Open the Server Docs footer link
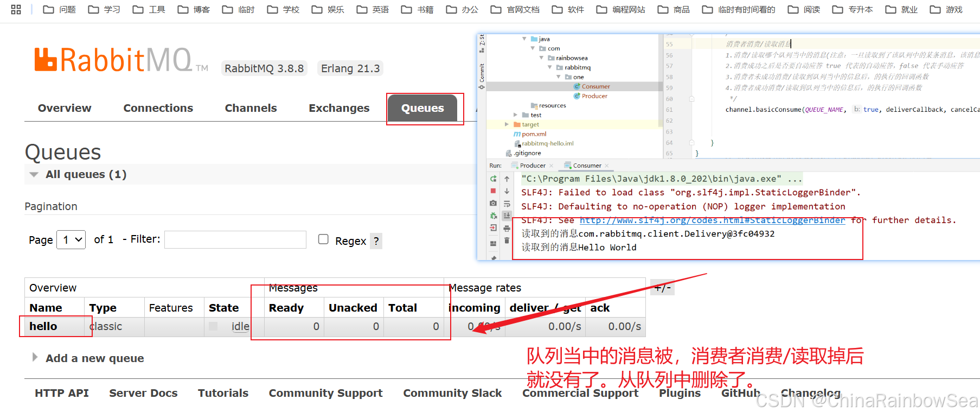The height and width of the screenshot is (418, 980). tap(143, 393)
